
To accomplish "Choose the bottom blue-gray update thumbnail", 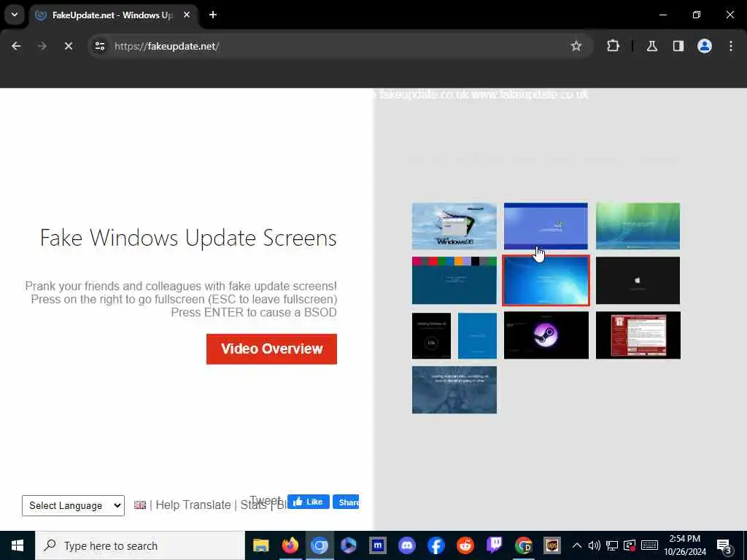I will pos(454,390).
